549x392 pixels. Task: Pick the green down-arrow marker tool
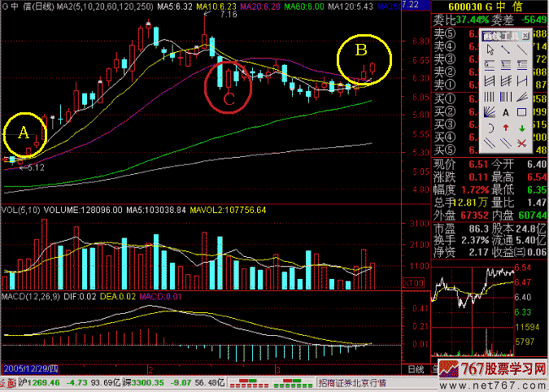[522, 128]
